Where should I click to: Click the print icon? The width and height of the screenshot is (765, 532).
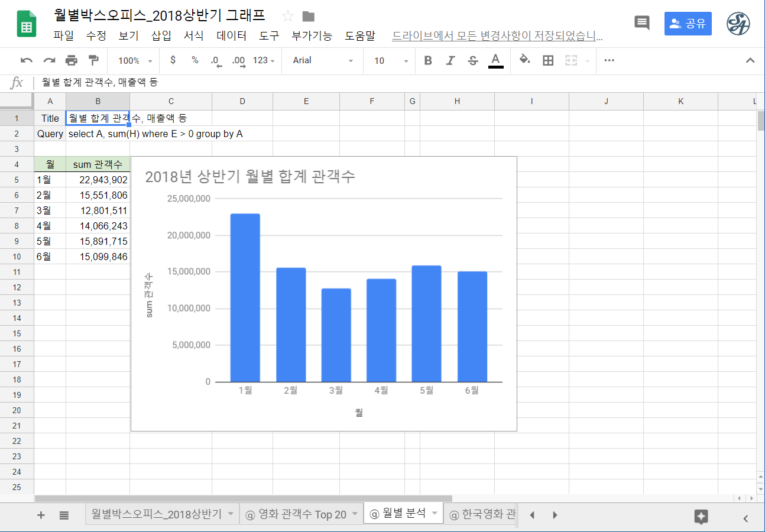(x=71, y=60)
